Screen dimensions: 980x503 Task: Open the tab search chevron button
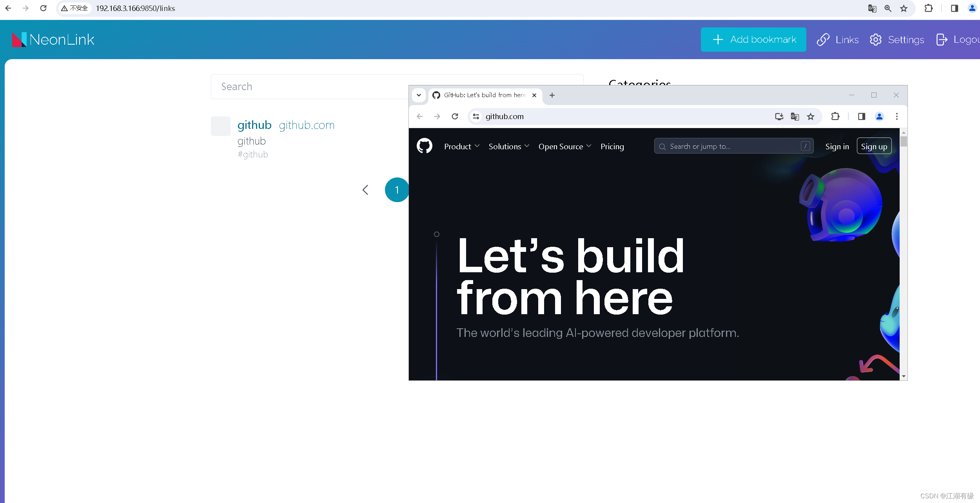[419, 95]
